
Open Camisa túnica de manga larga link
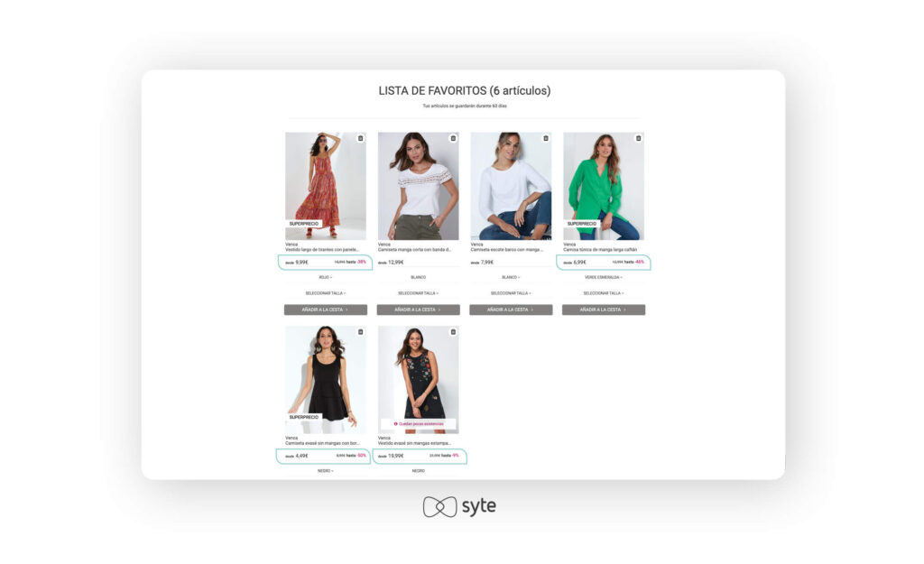[x=600, y=250]
